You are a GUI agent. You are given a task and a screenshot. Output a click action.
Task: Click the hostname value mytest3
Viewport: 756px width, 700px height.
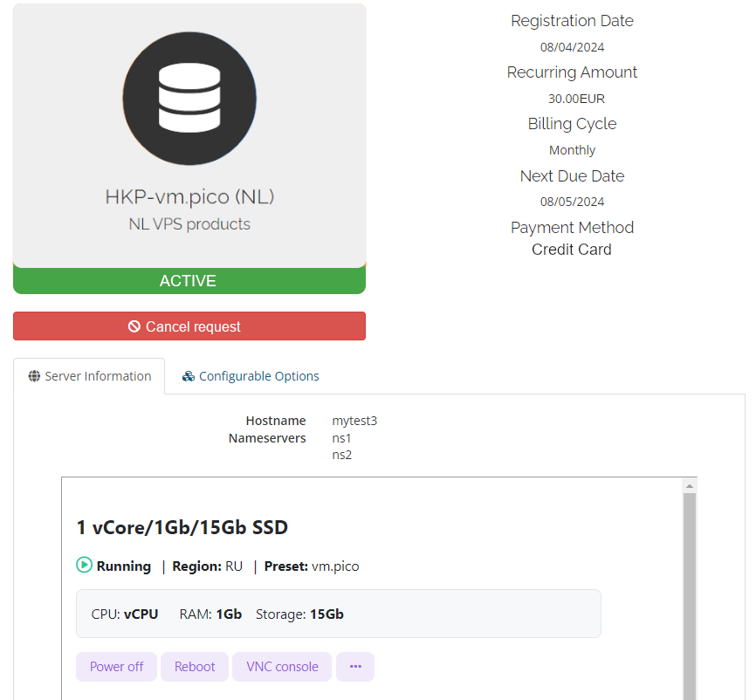tap(354, 421)
